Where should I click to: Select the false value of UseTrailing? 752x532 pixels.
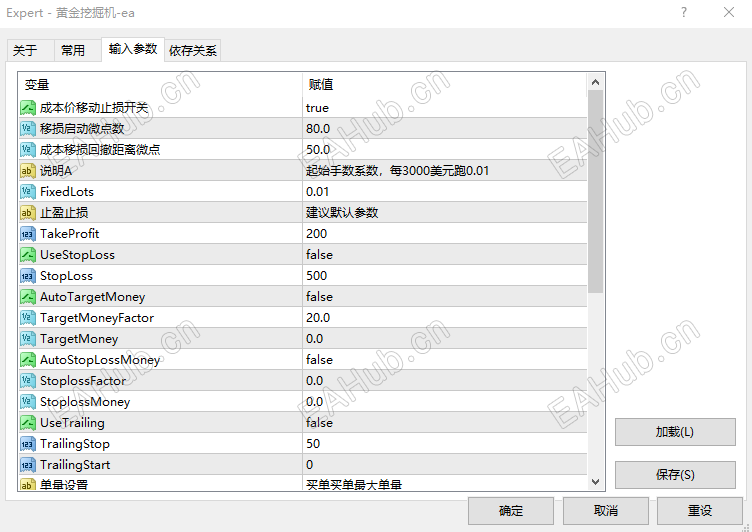tap(319, 423)
